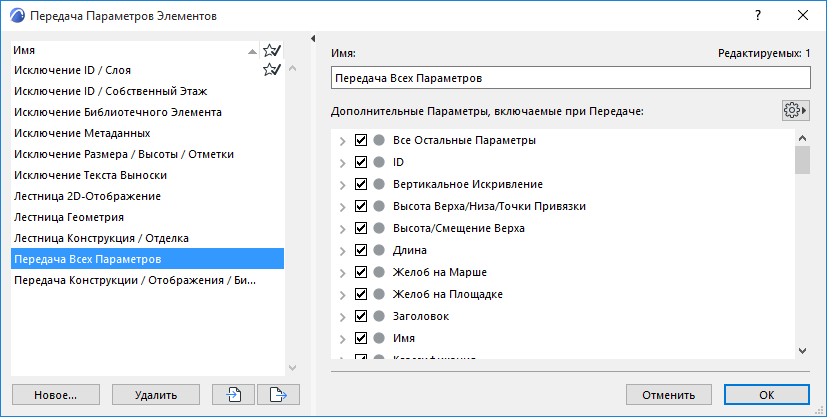The height and width of the screenshot is (417, 827).
Task: Expand the Высота/Смещение Верха row
Action: (x=344, y=228)
